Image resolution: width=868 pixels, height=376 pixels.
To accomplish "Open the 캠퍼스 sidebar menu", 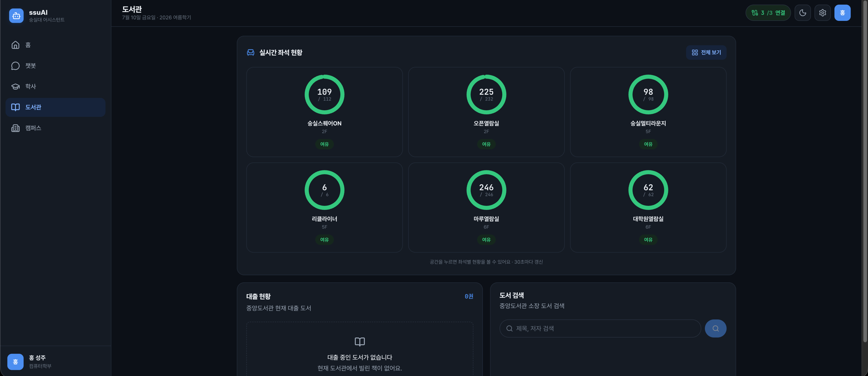I will 56,128.
